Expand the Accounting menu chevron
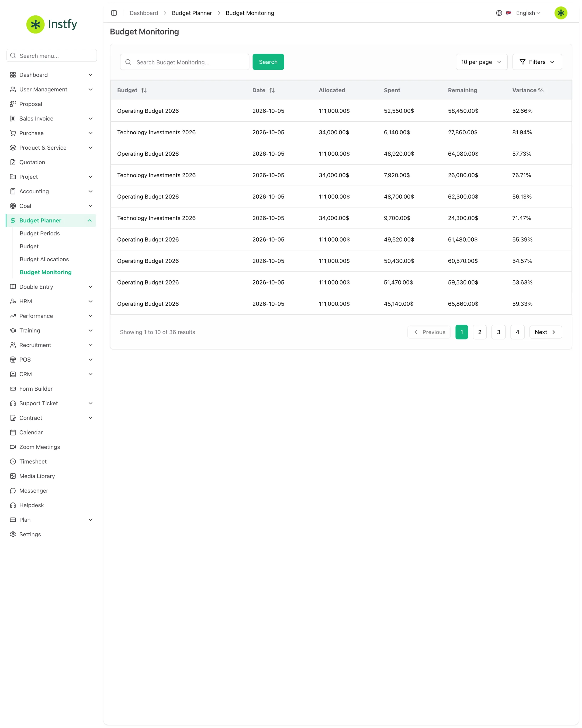The image size is (582, 728). (x=91, y=191)
